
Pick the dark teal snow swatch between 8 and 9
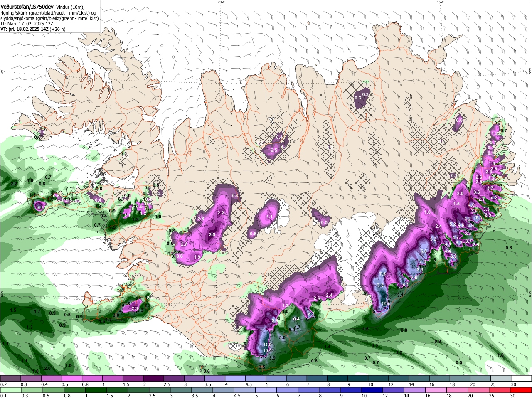(x=337, y=379)
